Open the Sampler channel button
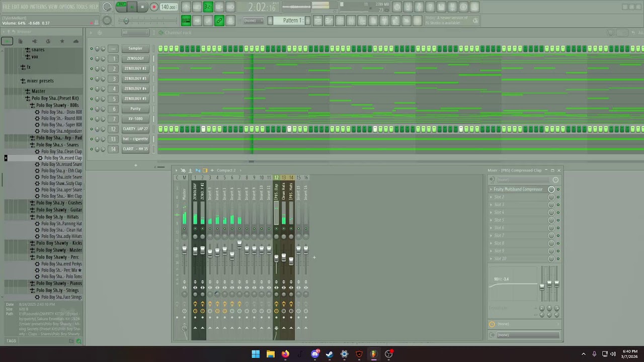 point(135,48)
